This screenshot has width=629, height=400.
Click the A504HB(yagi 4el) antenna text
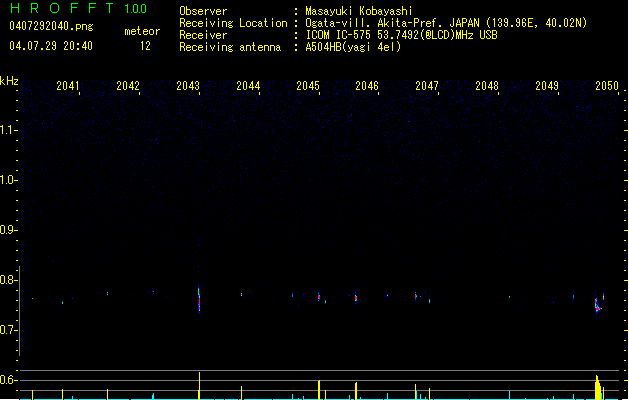click(x=353, y=47)
